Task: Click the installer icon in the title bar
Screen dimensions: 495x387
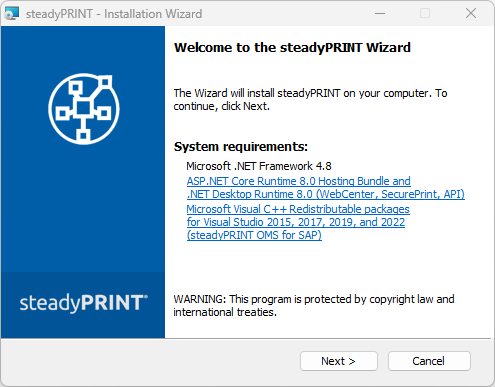Action: click(x=12, y=14)
